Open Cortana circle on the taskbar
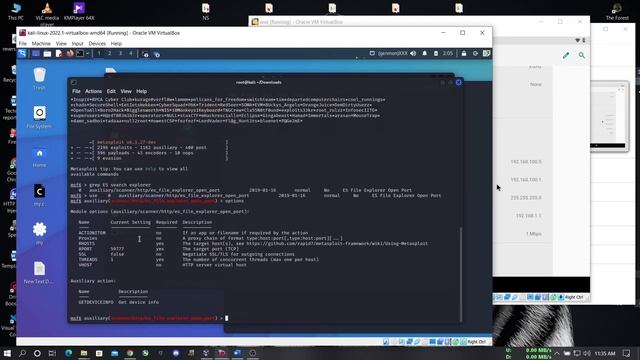 tap(37, 353)
